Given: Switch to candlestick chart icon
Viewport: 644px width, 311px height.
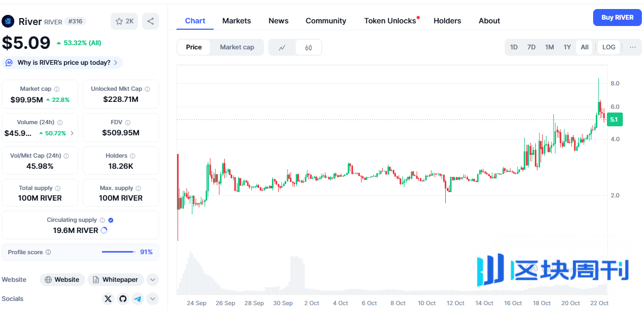Looking at the screenshot, I should [308, 47].
